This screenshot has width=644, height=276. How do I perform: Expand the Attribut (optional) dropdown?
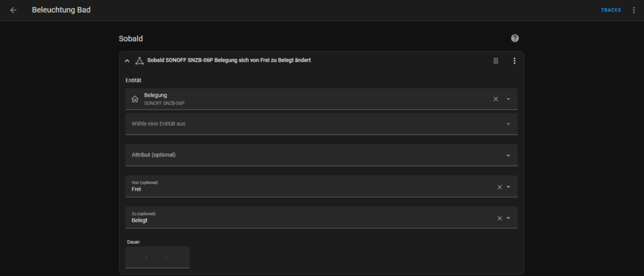[x=321, y=155]
